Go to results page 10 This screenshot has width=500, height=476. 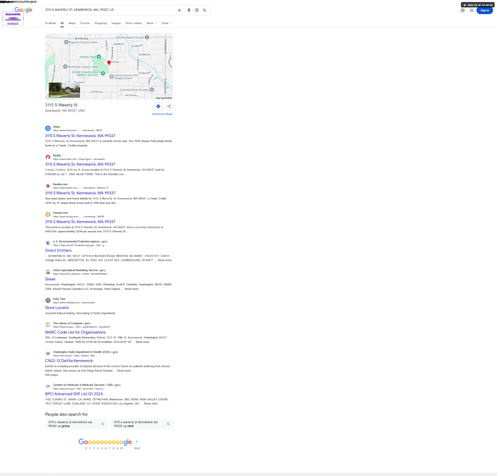[x=122, y=448]
